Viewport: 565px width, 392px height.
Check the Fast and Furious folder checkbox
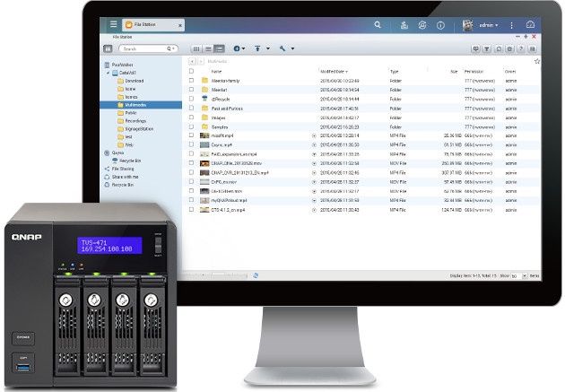point(191,108)
